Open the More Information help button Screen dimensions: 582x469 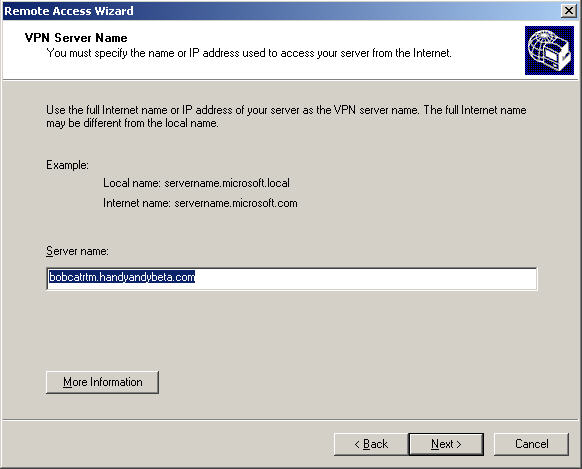[x=102, y=382]
